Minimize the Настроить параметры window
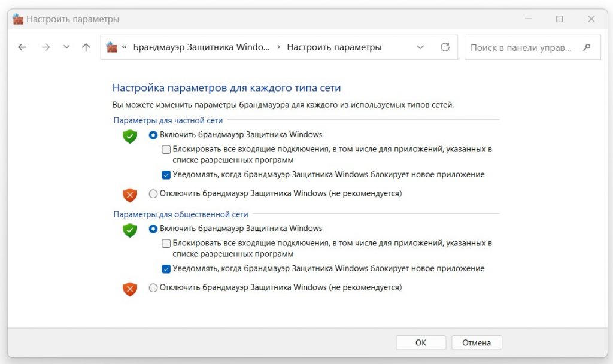This screenshot has height=364, width=613. (x=528, y=19)
